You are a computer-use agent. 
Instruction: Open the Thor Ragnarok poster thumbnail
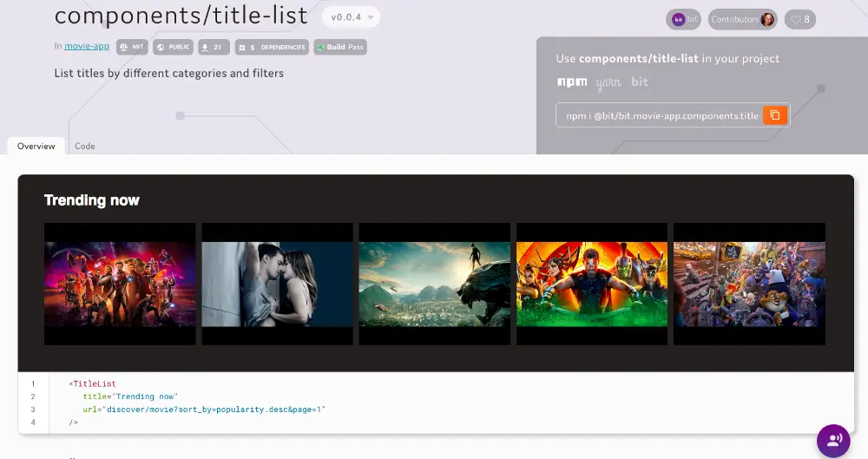[x=592, y=284]
